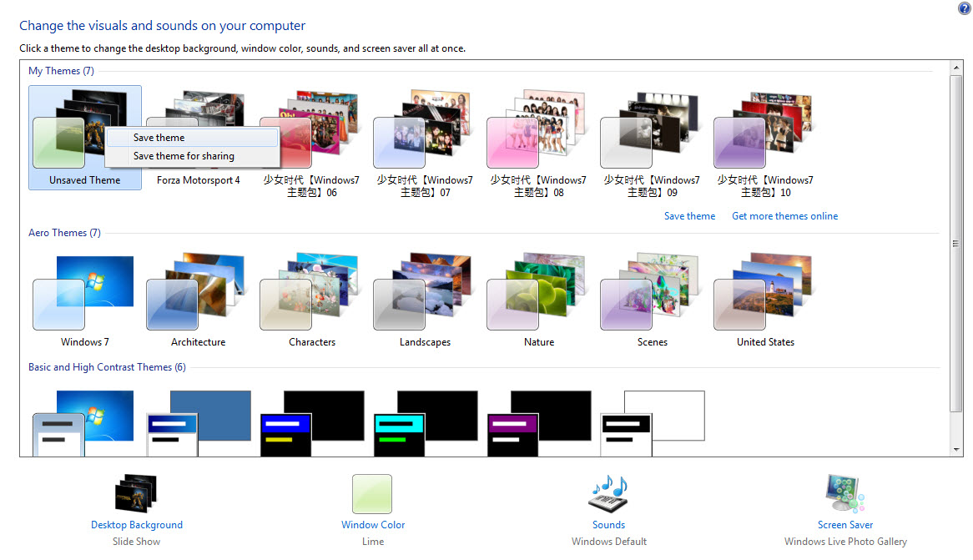Open the Window Color Lime swatch
The width and height of the screenshot is (973, 560).
pos(372,494)
